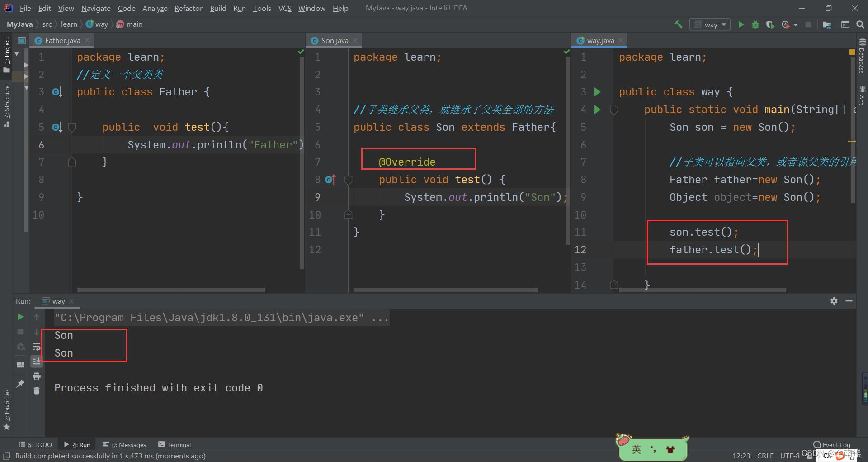Image resolution: width=868 pixels, height=462 pixels.
Task: Open the 'way' run configuration dropdown
Action: (x=710, y=24)
